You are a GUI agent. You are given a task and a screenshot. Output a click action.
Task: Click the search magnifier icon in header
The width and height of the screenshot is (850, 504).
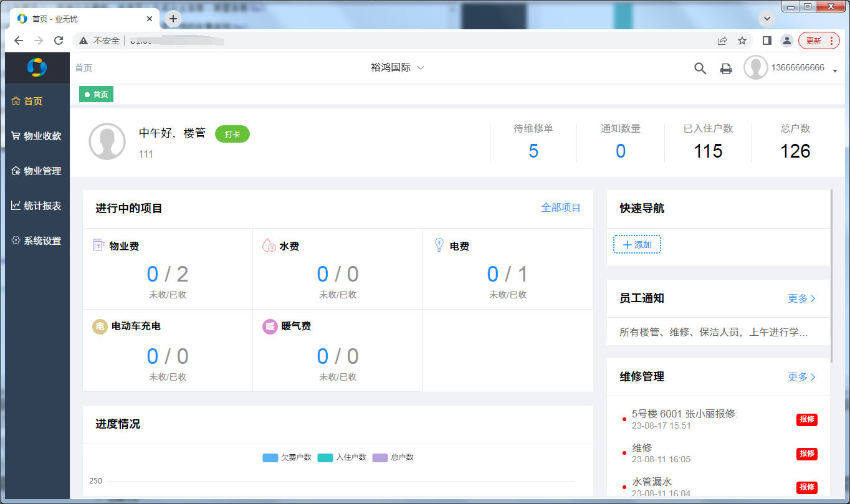700,69
